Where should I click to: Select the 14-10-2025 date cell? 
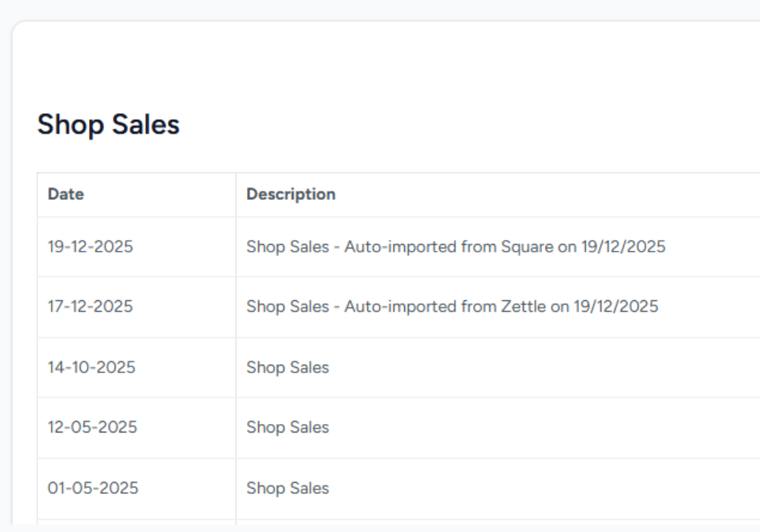pyautogui.click(x=91, y=368)
